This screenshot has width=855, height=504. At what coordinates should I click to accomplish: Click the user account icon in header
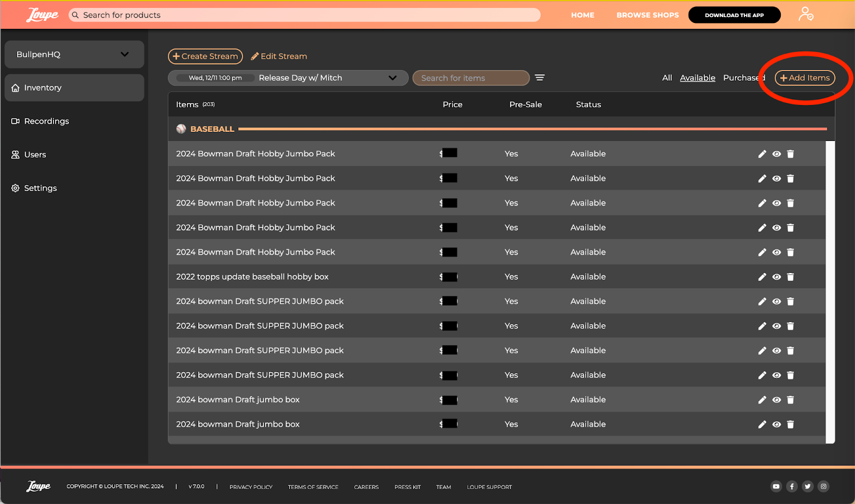coord(805,14)
